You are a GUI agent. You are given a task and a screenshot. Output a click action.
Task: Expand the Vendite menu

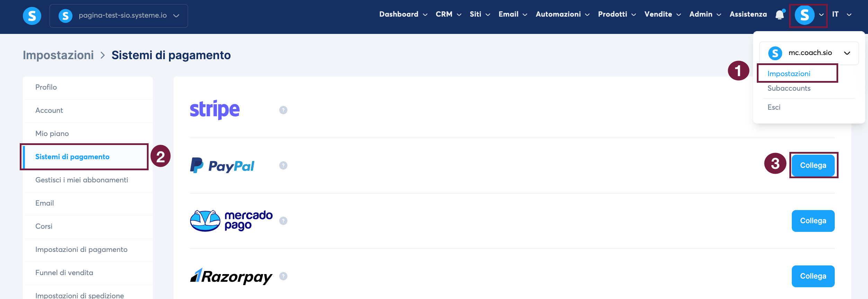click(x=663, y=14)
